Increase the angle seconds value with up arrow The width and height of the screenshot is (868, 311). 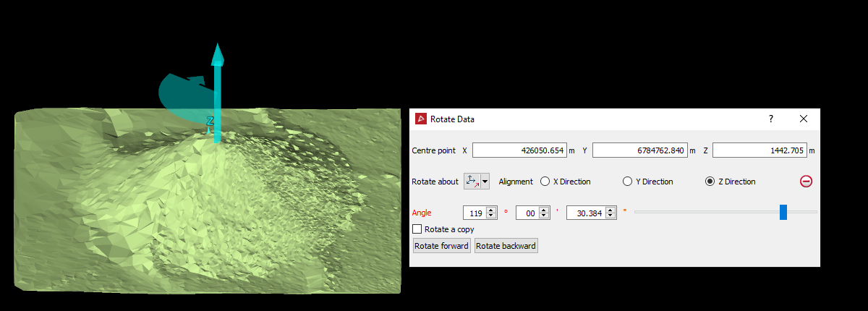610,210
